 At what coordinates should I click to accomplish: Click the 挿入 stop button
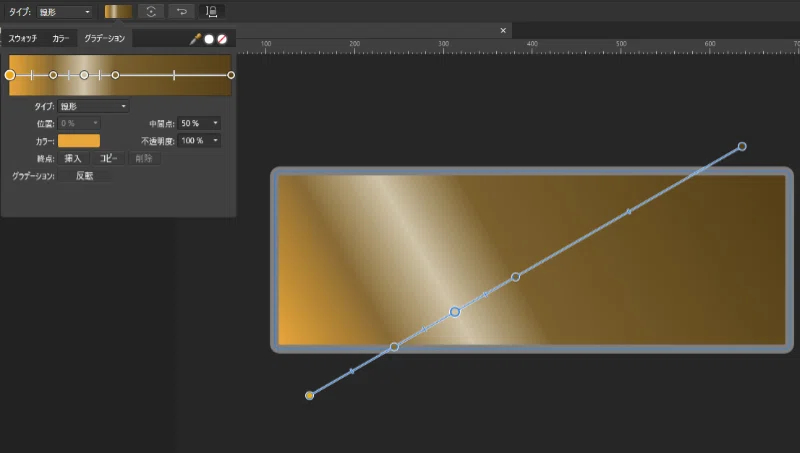(x=73, y=159)
